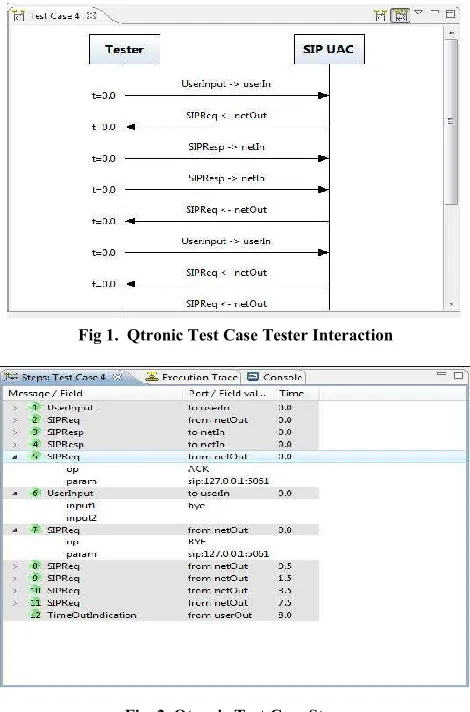470x712 pixels.
Task: Select the BYE op value cell
Action: pos(196,541)
